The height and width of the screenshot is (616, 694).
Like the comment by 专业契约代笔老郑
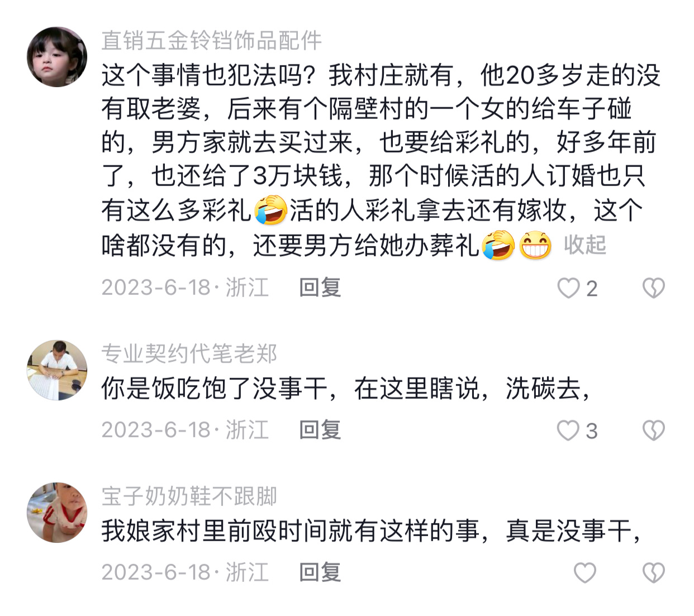[x=569, y=431]
